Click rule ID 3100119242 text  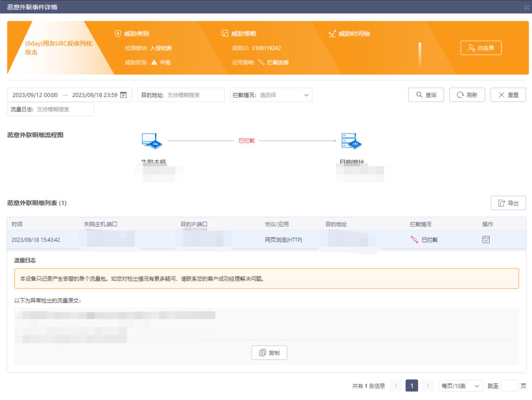(x=266, y=48)
